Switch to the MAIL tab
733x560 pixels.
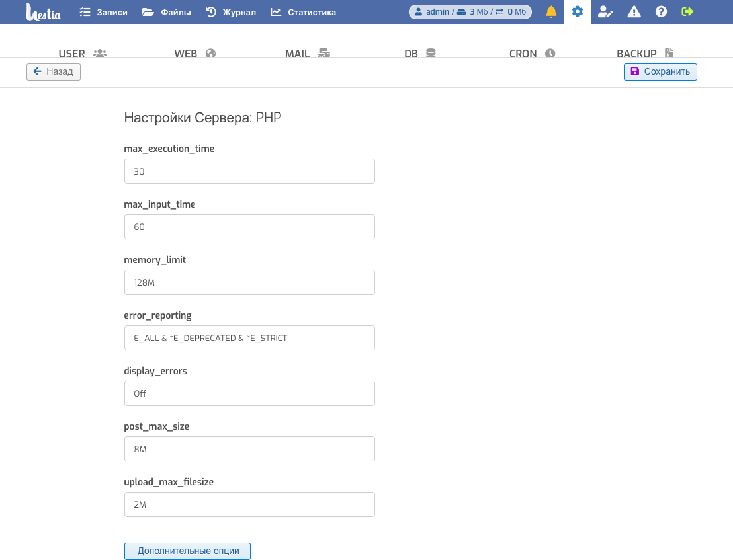[x=308, y=53]
